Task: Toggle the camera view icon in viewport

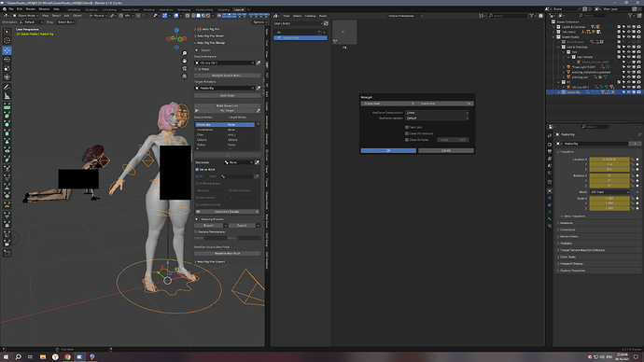Action: coord(185,68)
